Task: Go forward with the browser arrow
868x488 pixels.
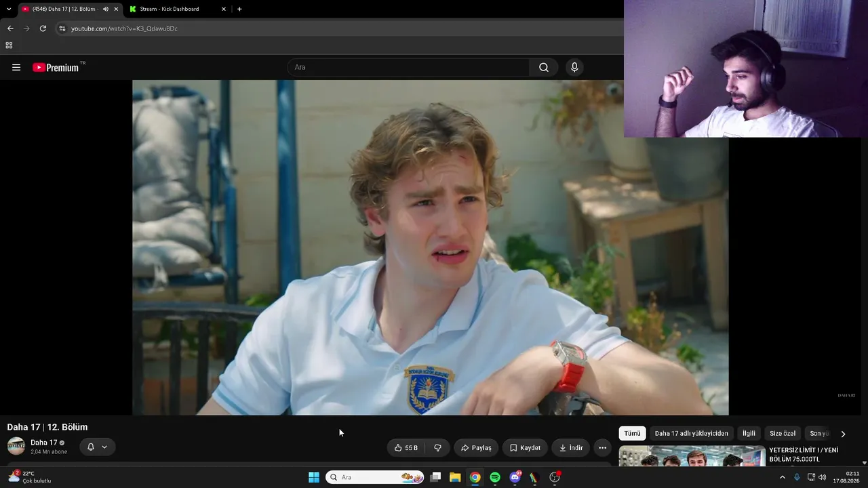Action: point(26,28)
